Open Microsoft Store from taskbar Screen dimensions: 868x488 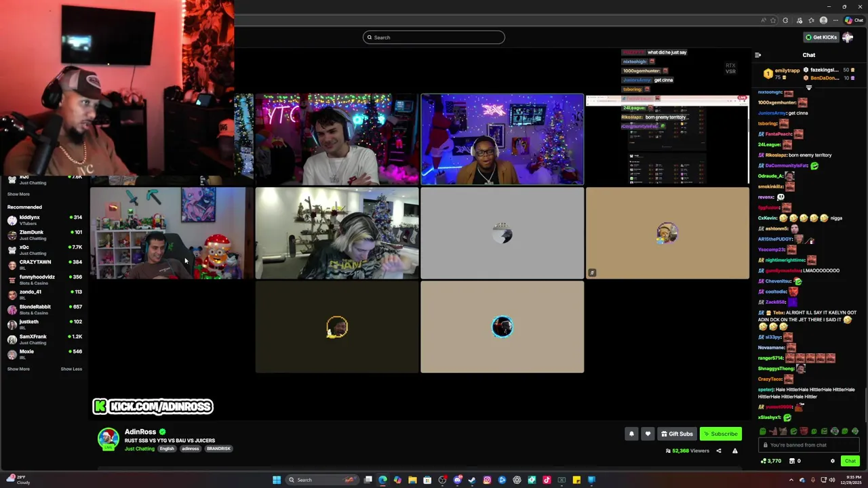427,480
